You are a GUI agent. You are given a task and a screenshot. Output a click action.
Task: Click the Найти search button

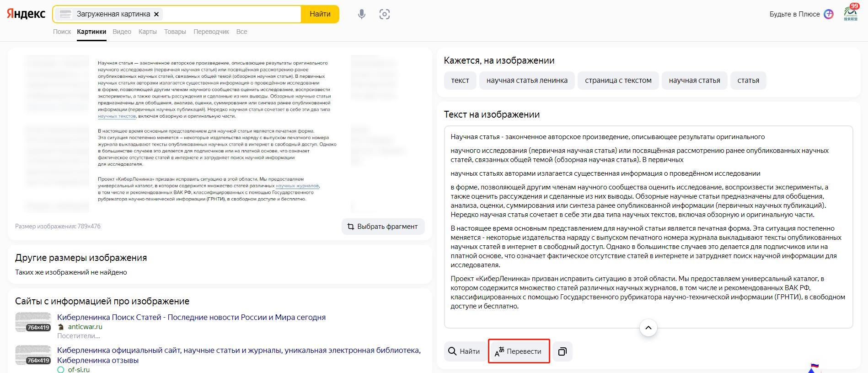point(320,14)
